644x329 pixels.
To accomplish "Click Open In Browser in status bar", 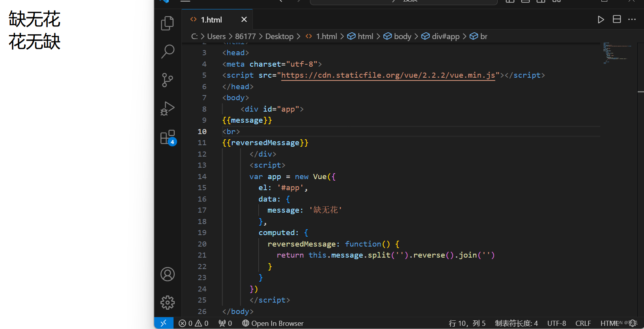I will [273, 323].
